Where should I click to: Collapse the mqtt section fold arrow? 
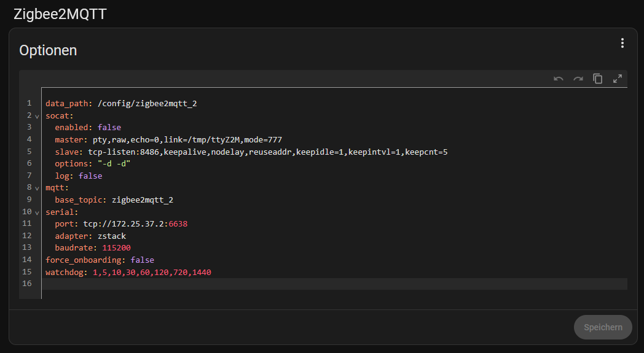(37, 188)
